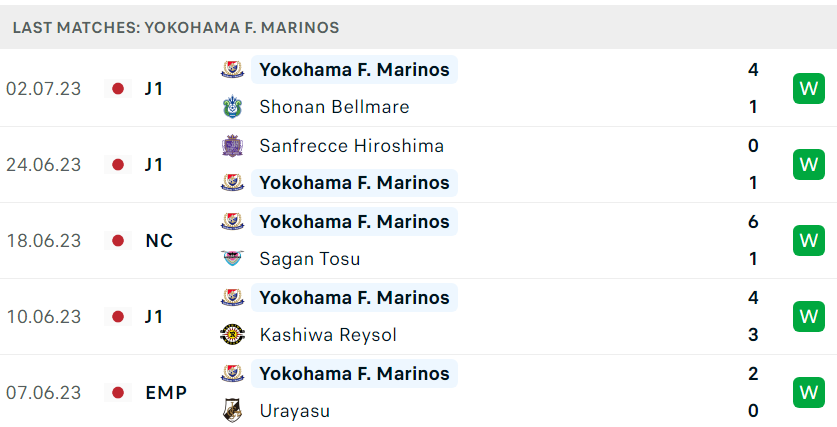Open Kashiwa Reysol team page
Viewport: 837px width, 427px height.
[x=328, y=335]
